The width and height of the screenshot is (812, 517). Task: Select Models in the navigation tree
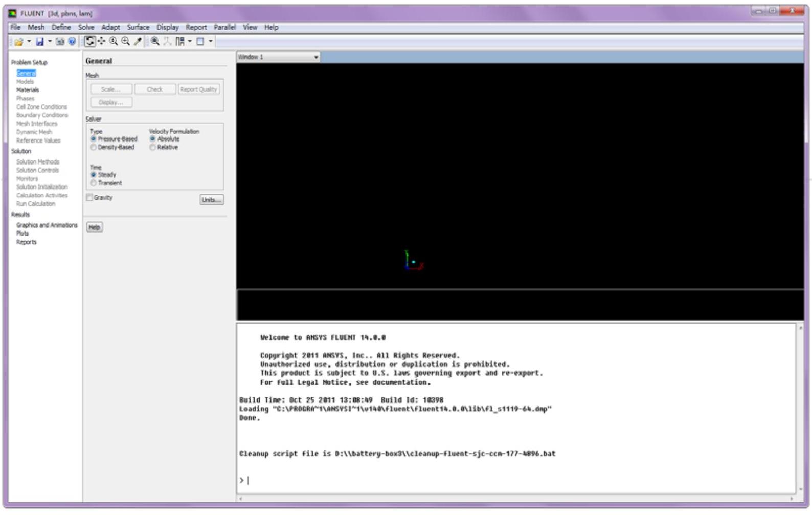25,82
